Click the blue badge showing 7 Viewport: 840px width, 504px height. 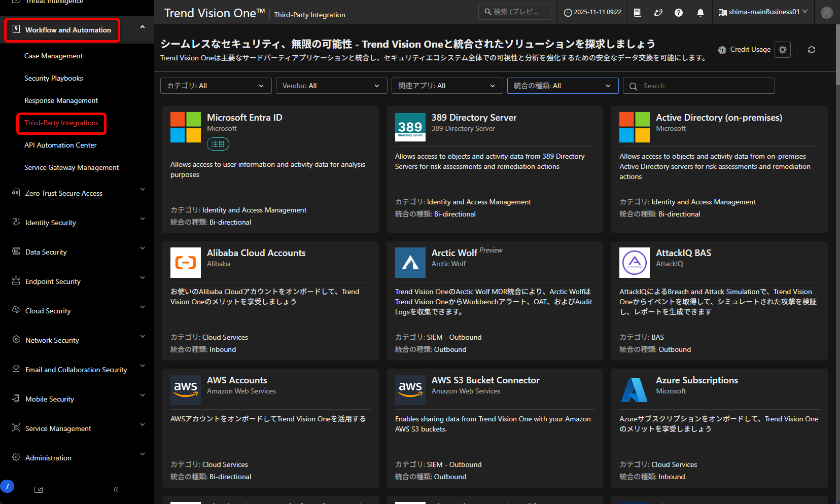point(7,487)
